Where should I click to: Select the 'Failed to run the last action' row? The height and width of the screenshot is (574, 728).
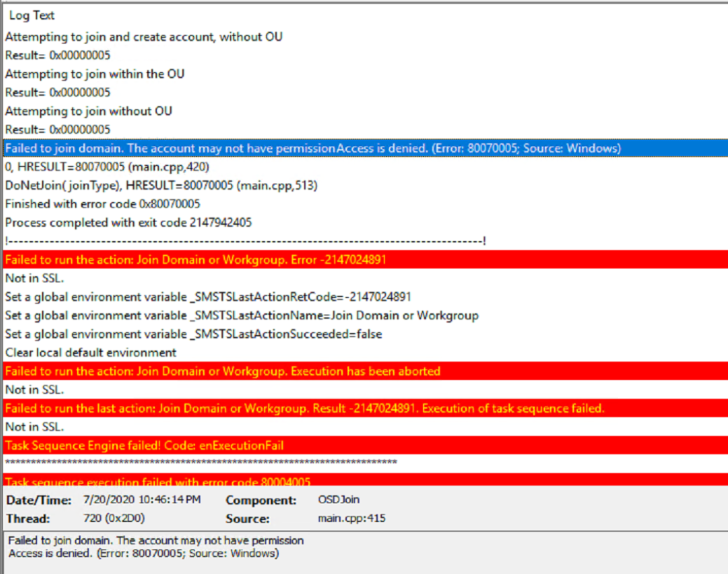(304, 408)
